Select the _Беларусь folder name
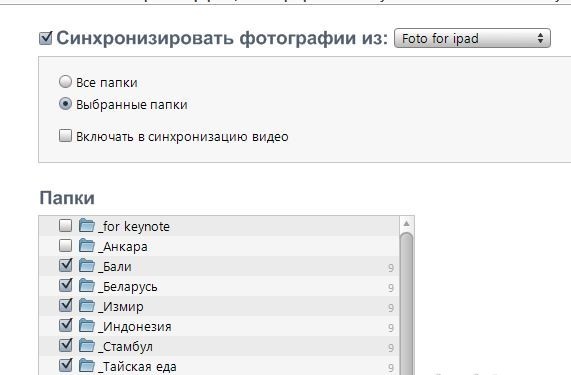The image size is (571, 375). pyautogui.click(x=128, y=287)
